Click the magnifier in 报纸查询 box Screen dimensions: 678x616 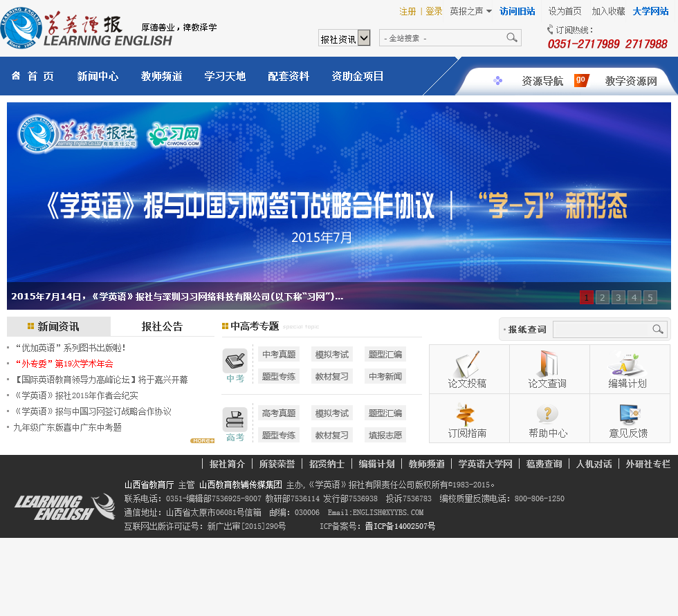[658, 329]
